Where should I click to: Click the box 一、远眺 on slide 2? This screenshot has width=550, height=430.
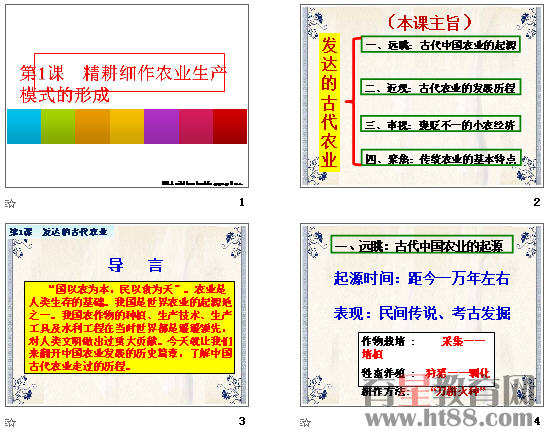click(440, 45)
